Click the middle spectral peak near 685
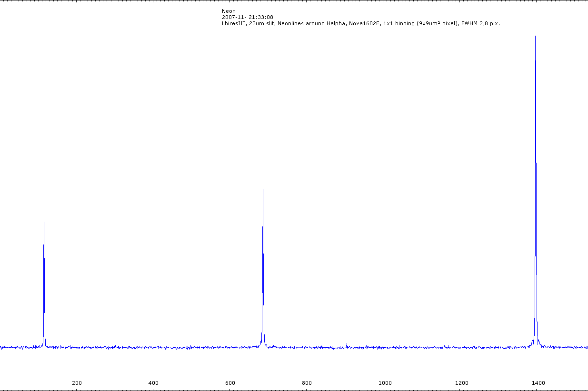This screenshot has height=391, width=588. [263, 190]
